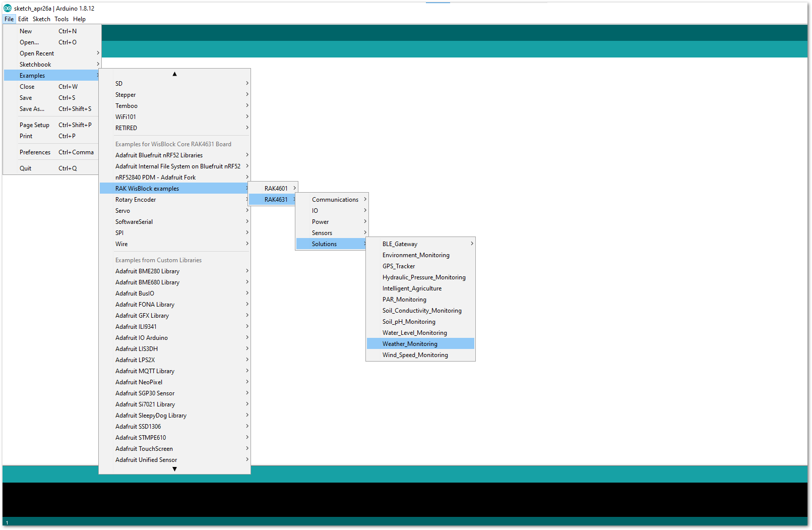Open the GPS_Tracker example

coord(421,266)
